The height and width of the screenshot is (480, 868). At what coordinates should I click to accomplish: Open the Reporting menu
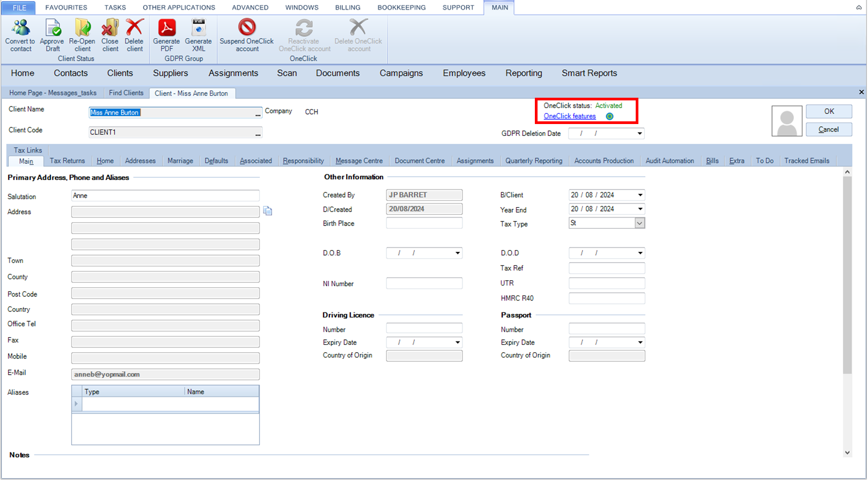click(x=524, y=74)
